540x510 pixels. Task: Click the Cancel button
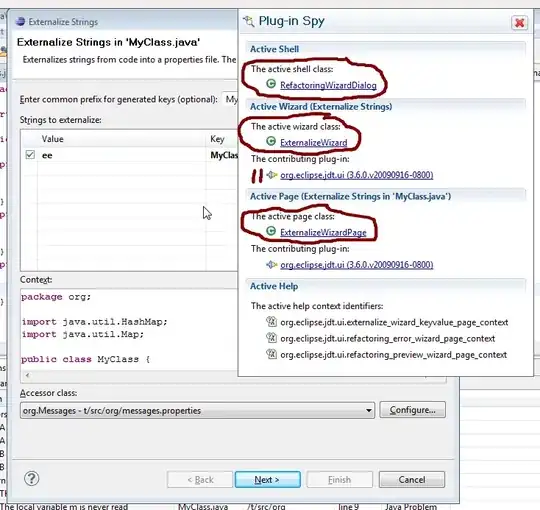pyautogui.click(x=412, y=479)
